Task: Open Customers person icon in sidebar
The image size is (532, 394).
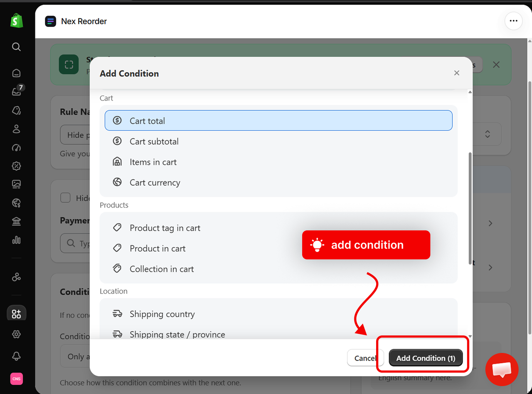Action: [x=16, y=129]
